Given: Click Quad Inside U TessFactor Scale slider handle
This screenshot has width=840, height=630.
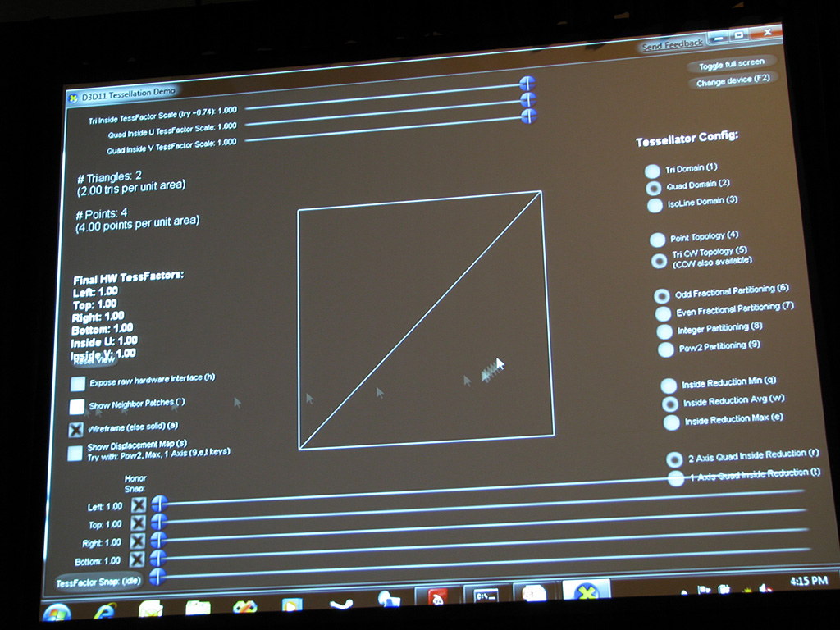Looking at the screenshot, I should 528,99.
